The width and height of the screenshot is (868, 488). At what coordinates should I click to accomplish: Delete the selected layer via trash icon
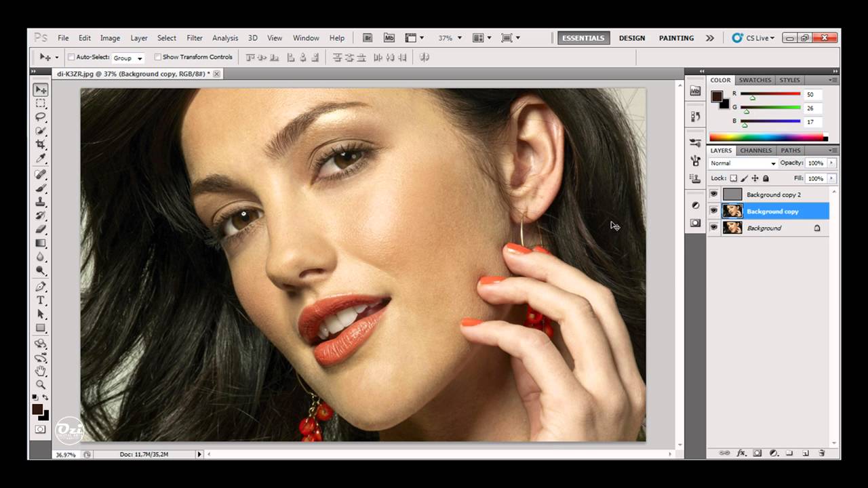pos(821,453)
